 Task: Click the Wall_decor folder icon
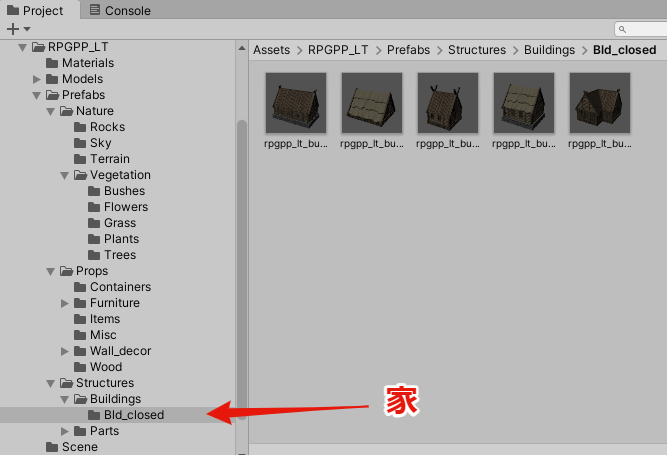pos(80,351)
